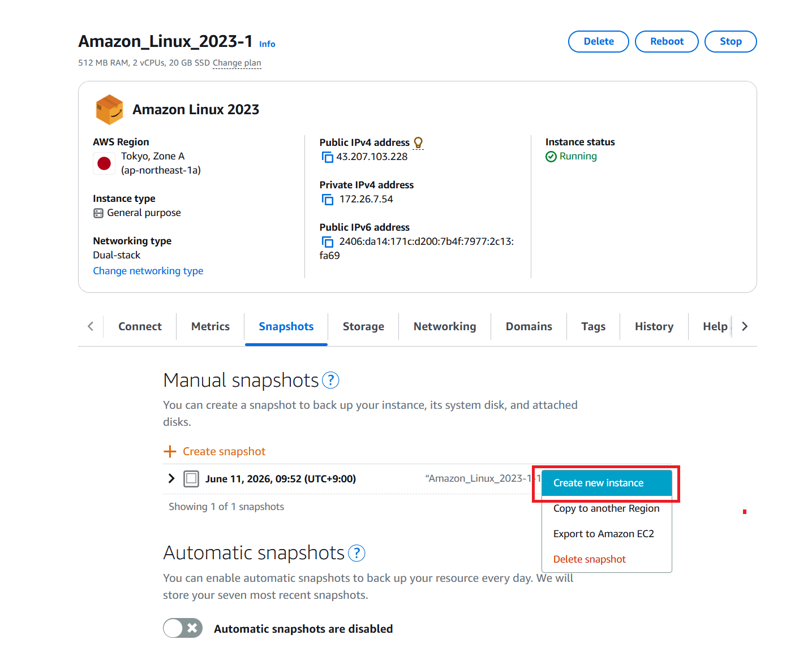Click the Tokyo, Zone A region text
The image size is (812, 648).
pyautogui.click(x=153, y=156)
